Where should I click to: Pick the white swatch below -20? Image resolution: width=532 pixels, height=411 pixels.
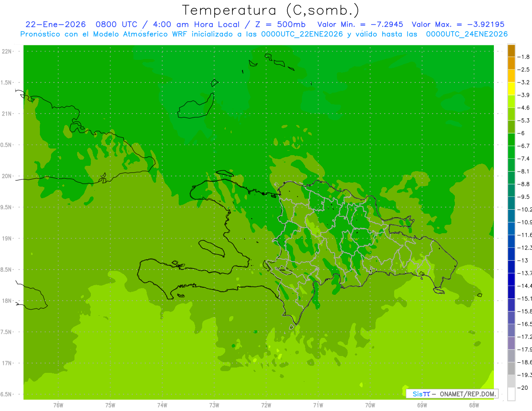(511, 394)
